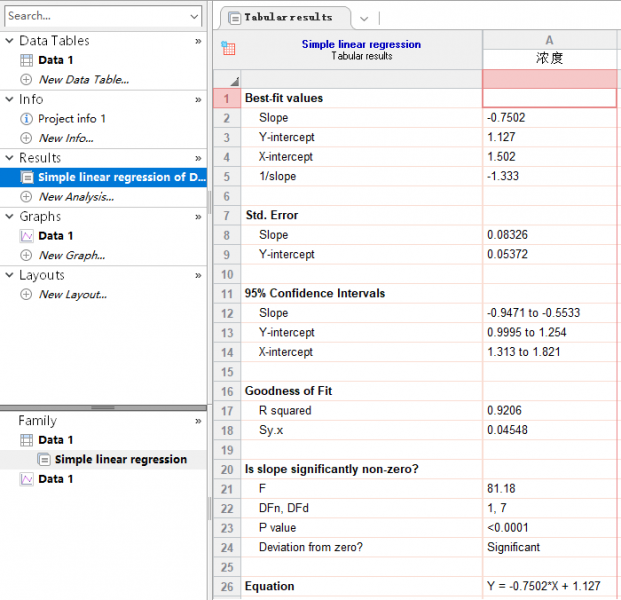Click the equation Y = -0.7502*X + 1.127
621x600 pixels.
click(543, 586)
